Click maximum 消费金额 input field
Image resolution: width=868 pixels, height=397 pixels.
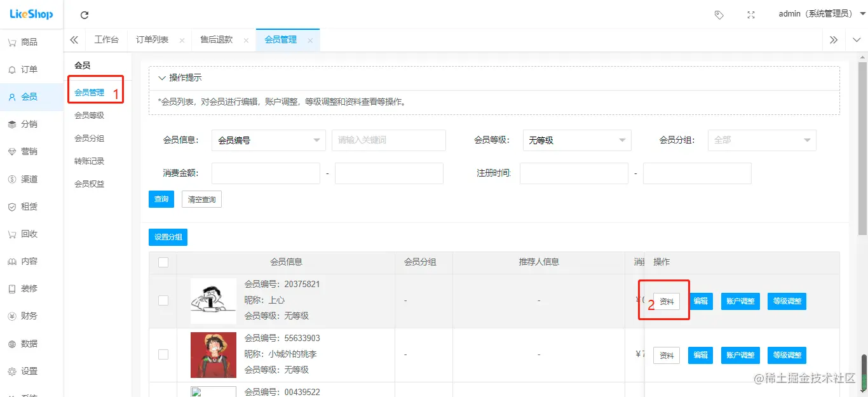point(389,173)
